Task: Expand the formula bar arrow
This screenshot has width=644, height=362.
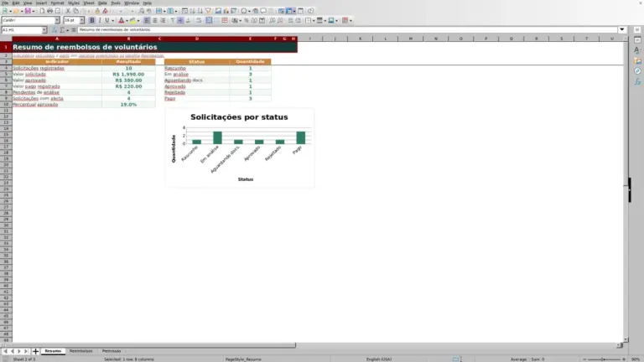Action: click(x=622, y=30)
